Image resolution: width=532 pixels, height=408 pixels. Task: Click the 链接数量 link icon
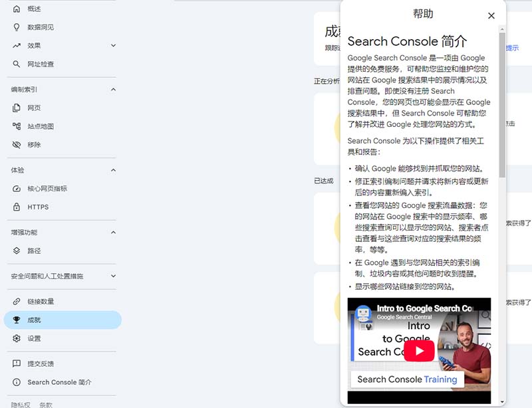[x=16, y=301]
